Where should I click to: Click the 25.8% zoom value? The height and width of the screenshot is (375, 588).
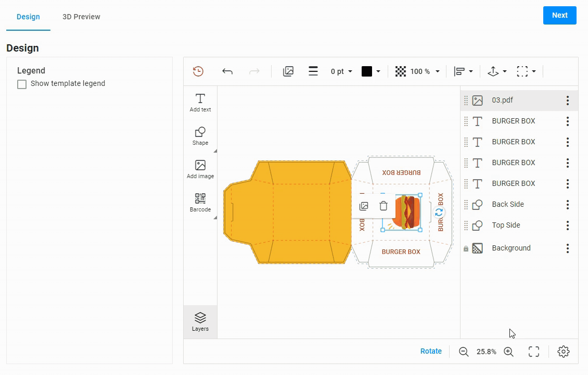(x=487, y=352)
